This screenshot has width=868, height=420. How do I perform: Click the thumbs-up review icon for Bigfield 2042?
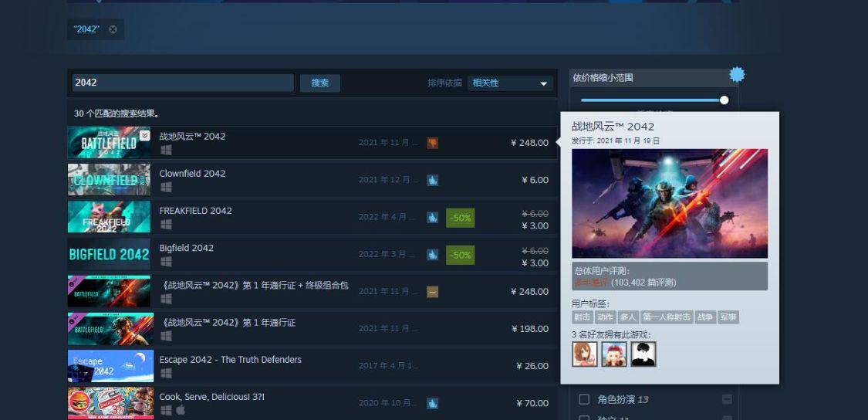(x=432, y=254)
